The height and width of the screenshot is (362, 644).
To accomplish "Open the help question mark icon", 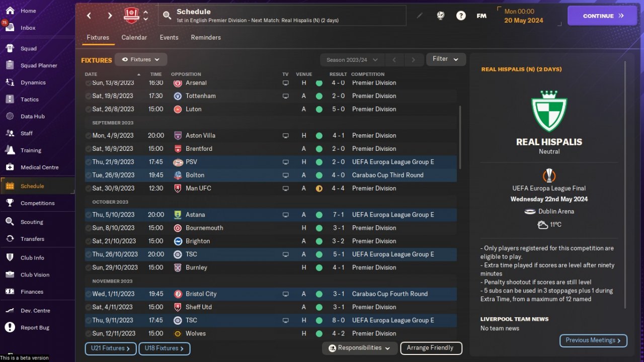I will click(461, 16).
